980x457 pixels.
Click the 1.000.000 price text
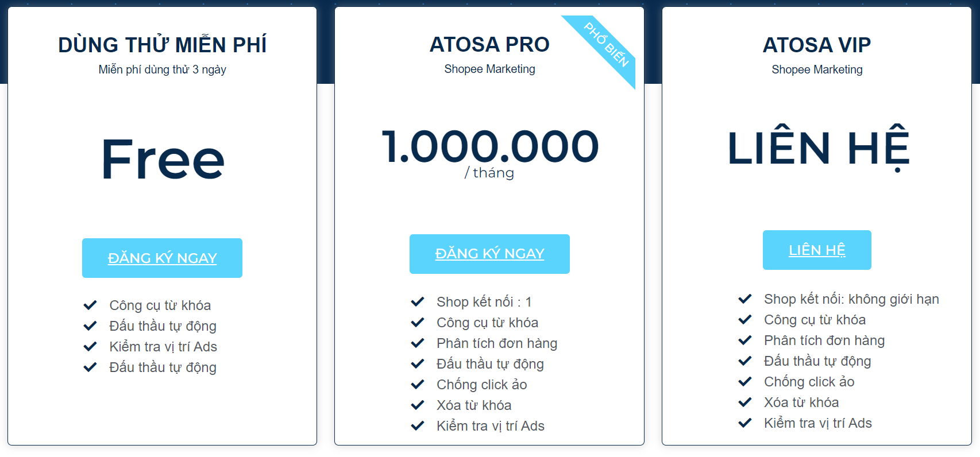(490, 146)
